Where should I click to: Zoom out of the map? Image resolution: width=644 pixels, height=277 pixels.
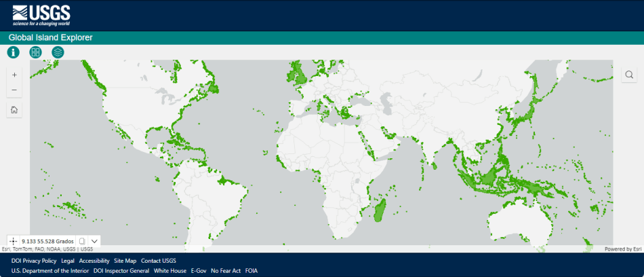14,90
